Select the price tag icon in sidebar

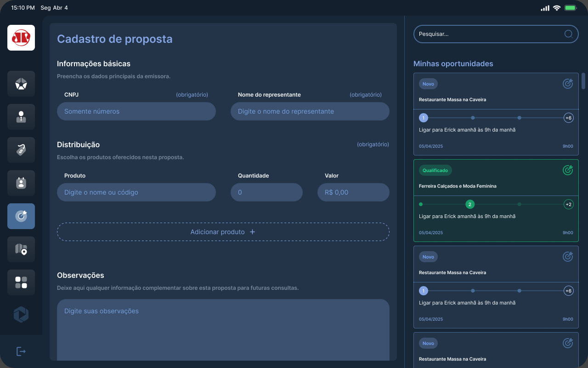click(21, 150)
